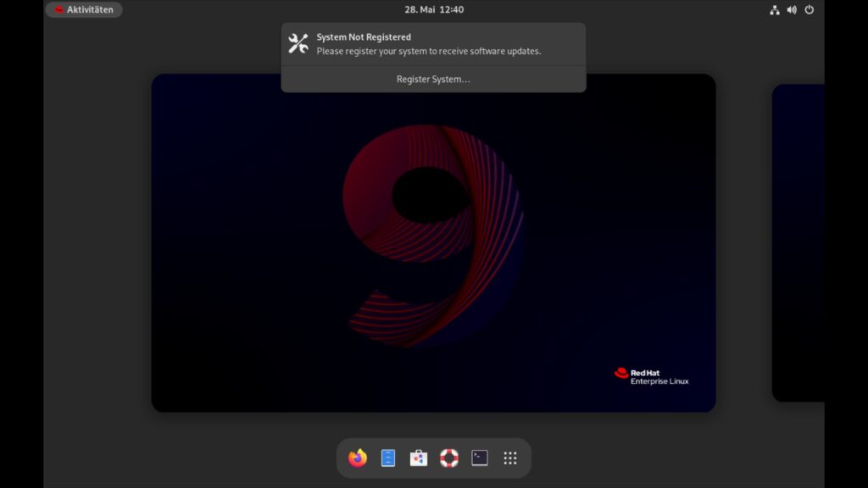
Task: Click the notification tools icon
Action: click(298, 44)
